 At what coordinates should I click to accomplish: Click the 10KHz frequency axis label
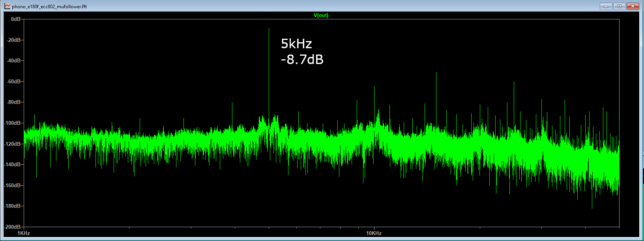[x=374, y=233]
